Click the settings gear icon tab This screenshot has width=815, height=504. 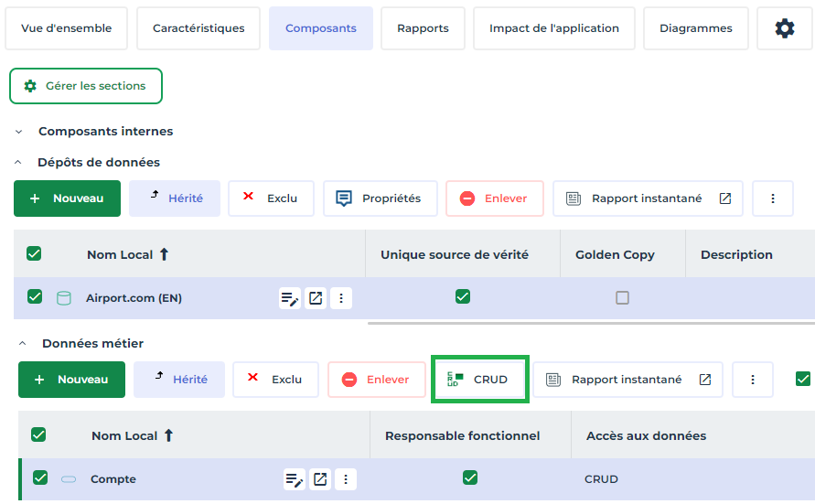click(785, 28)
